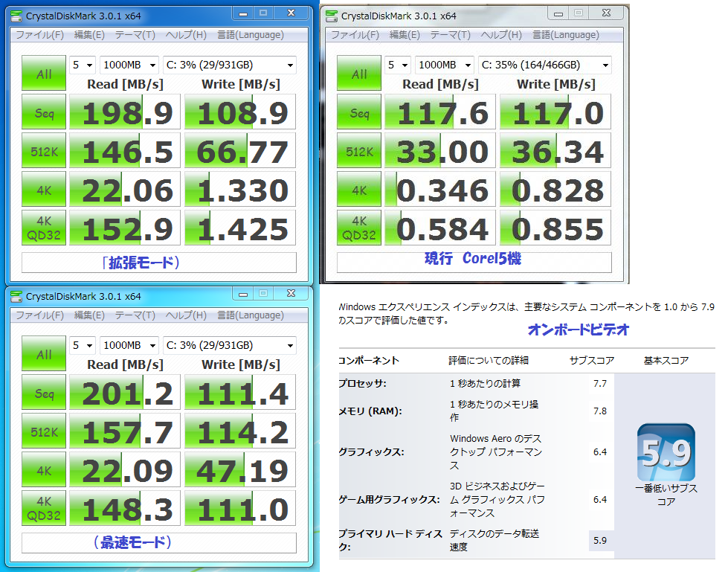The width and height of the screenshot is (728, 572).
Task: Open 言語(Language) menu in 最速モード window
Action: click(251, 315)
